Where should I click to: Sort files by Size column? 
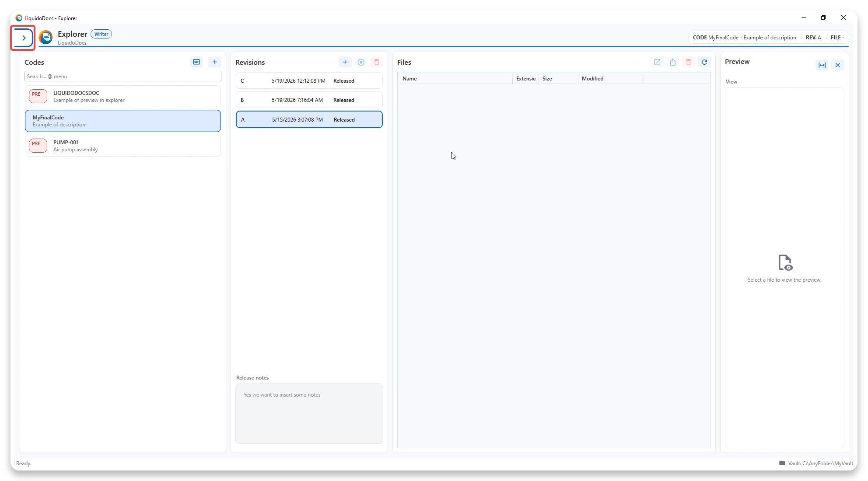(x=558, y=79)
